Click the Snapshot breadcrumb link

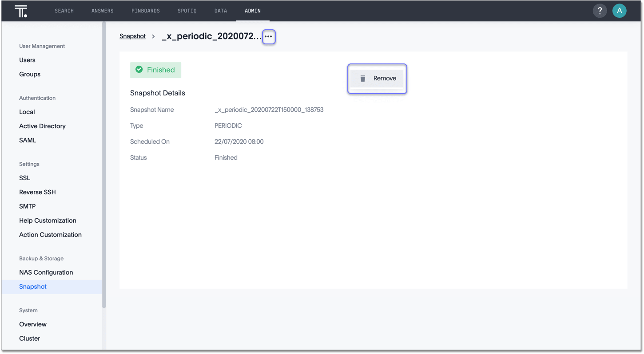132,36
